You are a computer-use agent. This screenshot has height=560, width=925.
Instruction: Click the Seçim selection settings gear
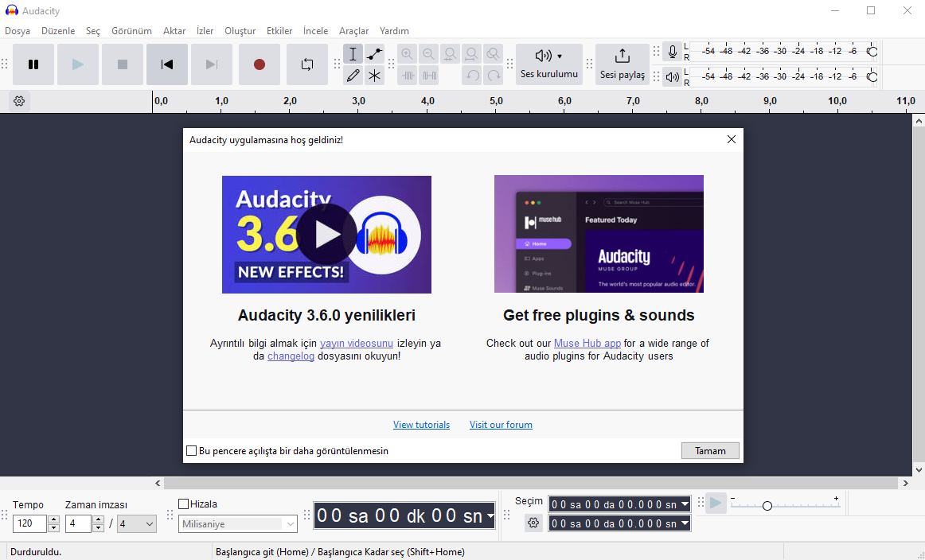(533, 523)
